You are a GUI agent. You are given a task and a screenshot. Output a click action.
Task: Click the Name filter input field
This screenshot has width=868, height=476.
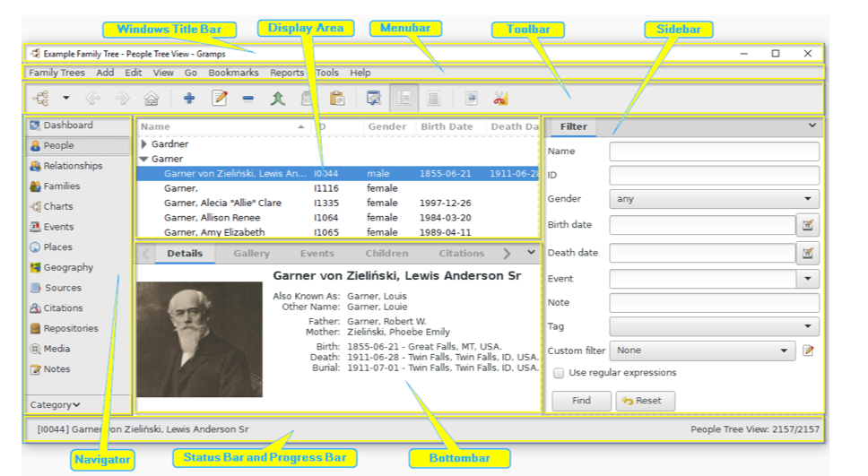tap(714, 151)
